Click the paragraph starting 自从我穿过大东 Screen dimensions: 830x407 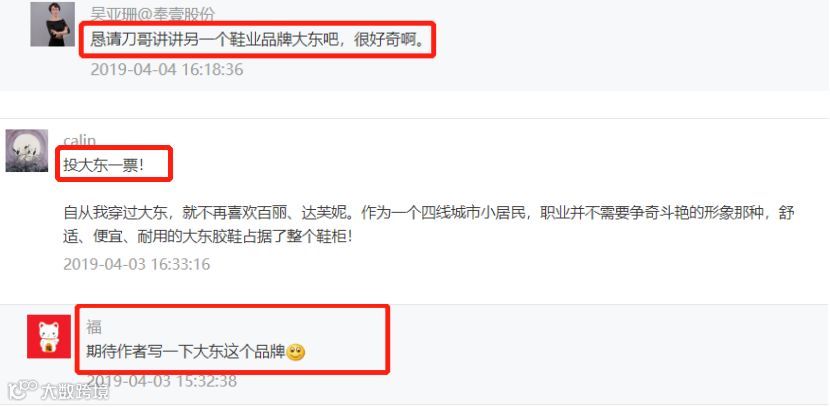point(429,225)
